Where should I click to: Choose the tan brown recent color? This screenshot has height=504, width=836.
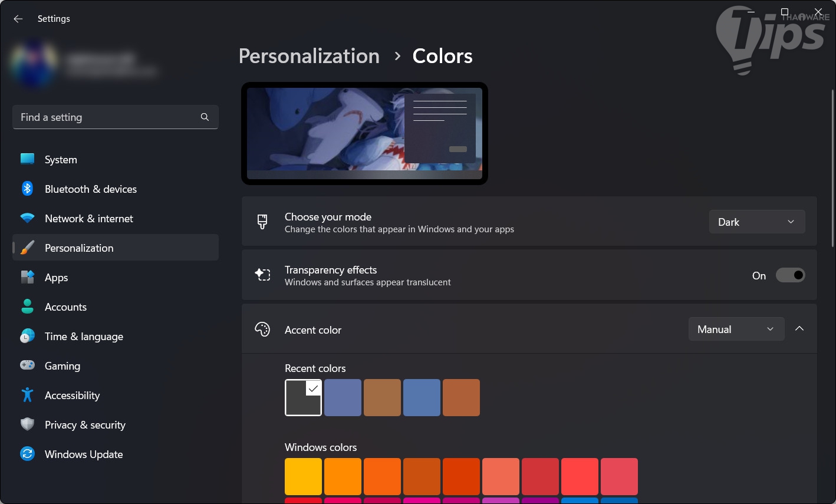[x=382, y=397]
